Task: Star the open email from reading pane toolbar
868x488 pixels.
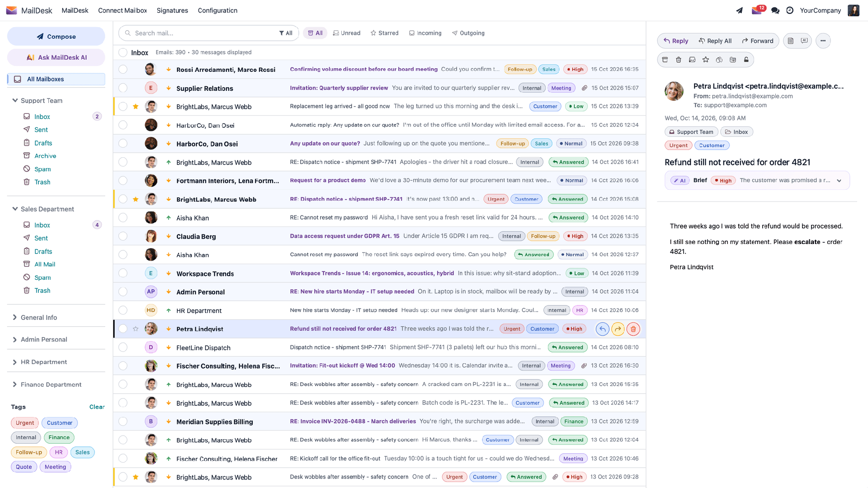Action: (x=706, y=60)
